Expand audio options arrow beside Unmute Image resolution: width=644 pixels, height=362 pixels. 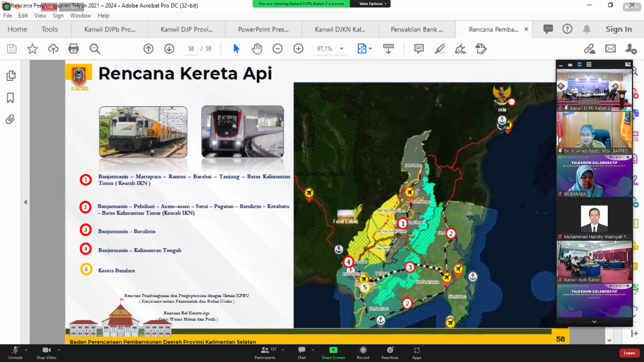26,350
